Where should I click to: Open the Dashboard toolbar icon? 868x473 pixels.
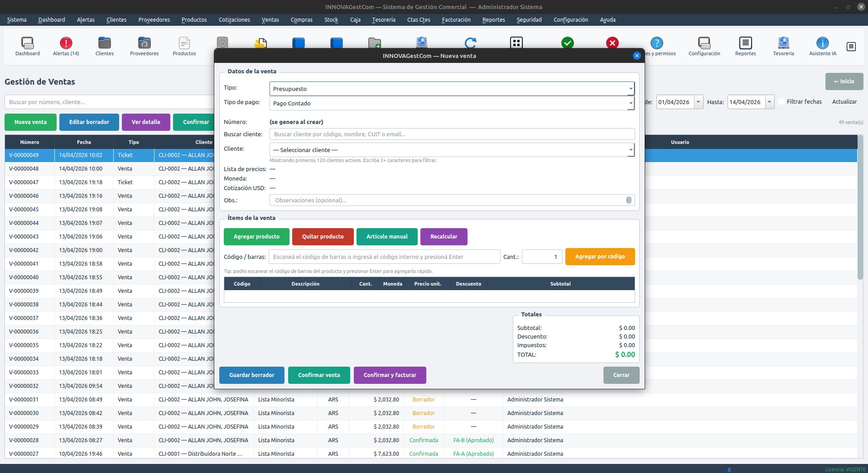28,46
